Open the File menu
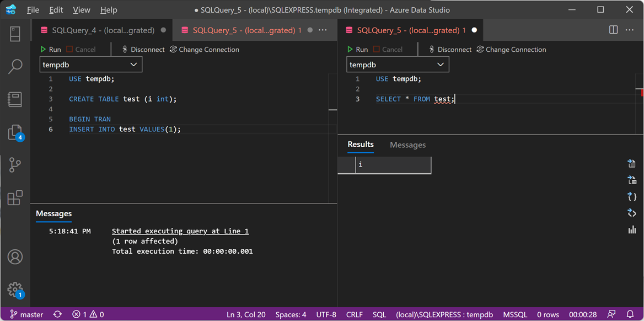The width and height of the screenshot is (644, 321). [x=33, y=10]
